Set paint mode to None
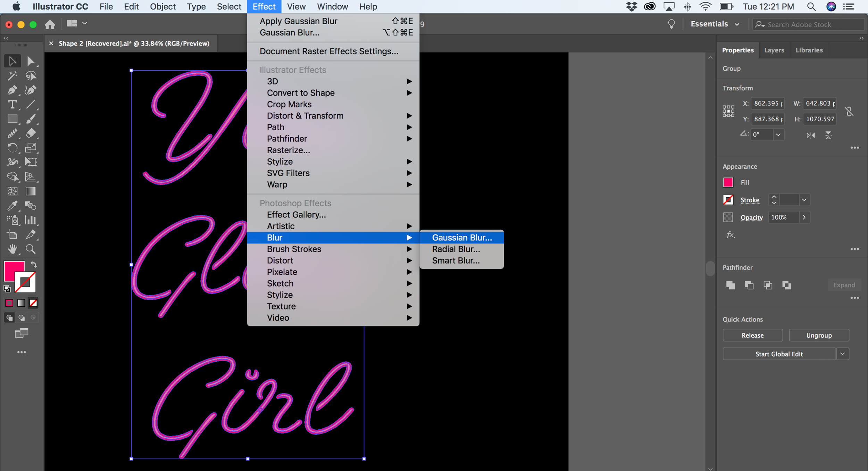Viewport: 868px width, 471px height. tap(33, 303)
